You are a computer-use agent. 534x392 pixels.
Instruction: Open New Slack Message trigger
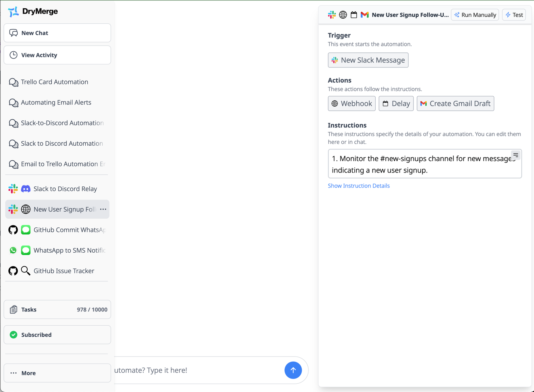368,60
